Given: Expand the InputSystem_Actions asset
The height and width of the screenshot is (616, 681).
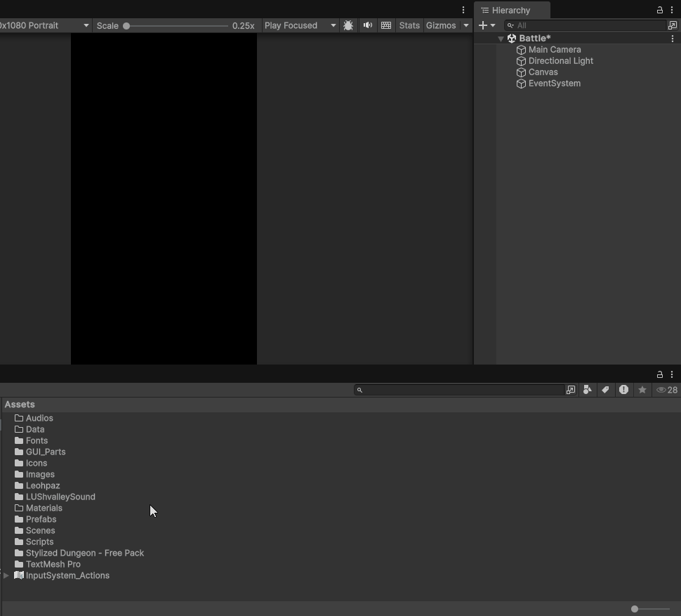Looking at the screenshot, I should (6, 575).
